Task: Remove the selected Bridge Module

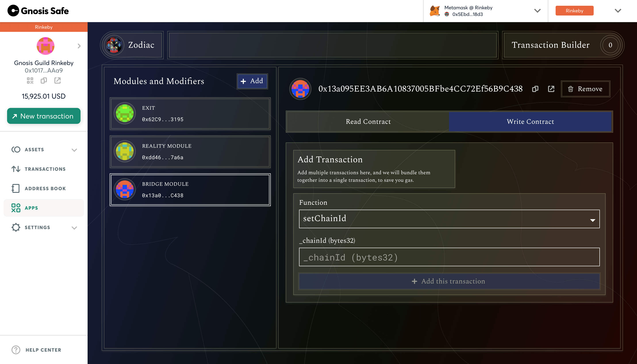Action: pyautogui.click(x=585, y=89)
